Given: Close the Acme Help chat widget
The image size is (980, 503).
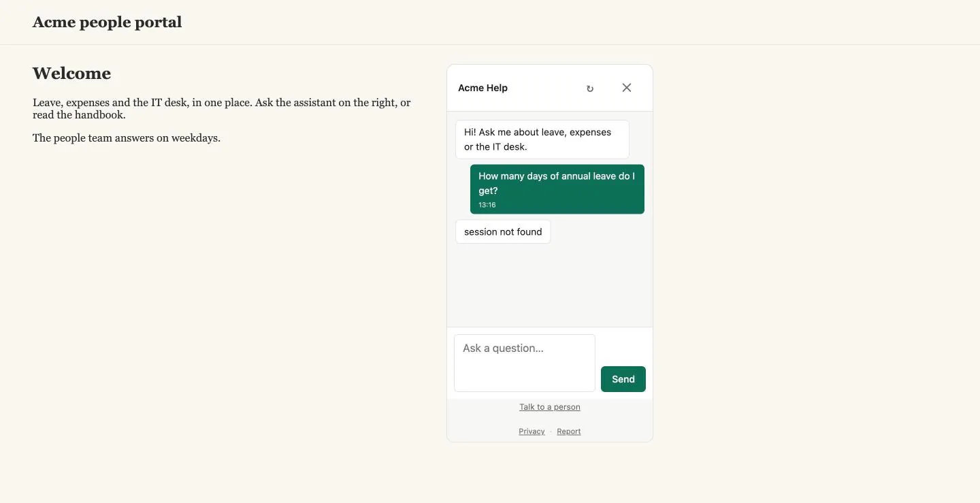Looking at the screenshot, I should [627, 88].
